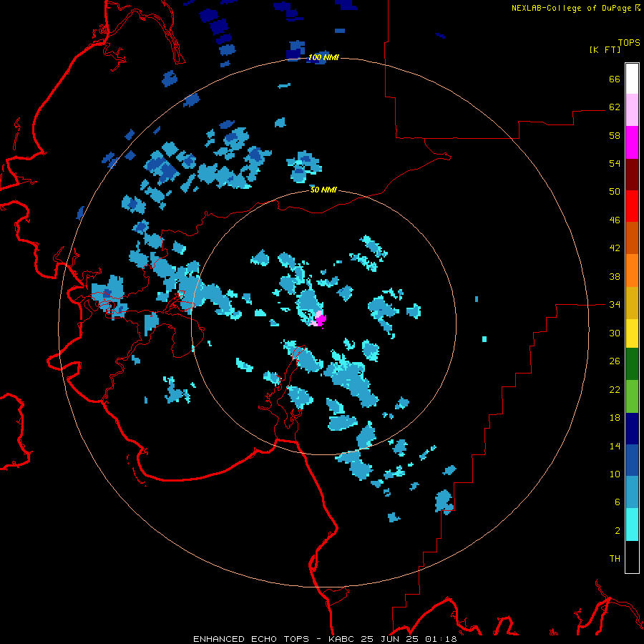Click the legend value "30"
Screen dimensions: 644x644
coord(615,333)
